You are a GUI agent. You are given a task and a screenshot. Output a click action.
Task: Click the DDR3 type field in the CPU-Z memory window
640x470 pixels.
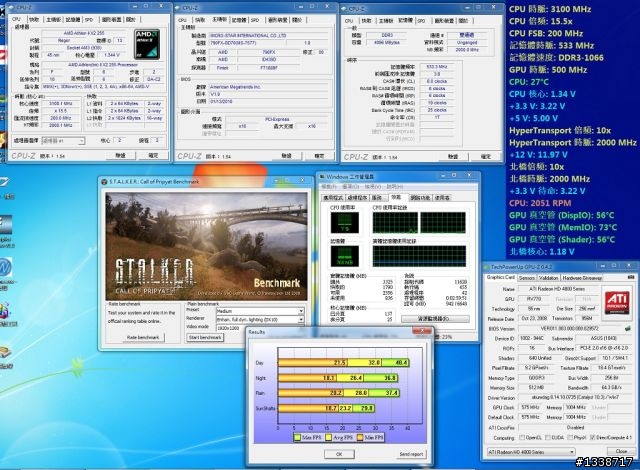pyautogui.click(x=387, y=35)
